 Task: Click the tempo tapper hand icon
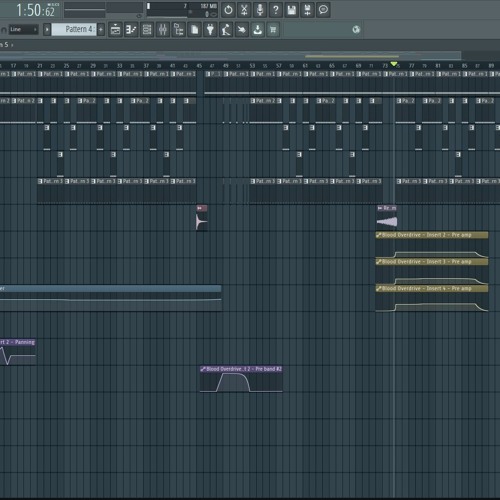[x=242, y=30]
